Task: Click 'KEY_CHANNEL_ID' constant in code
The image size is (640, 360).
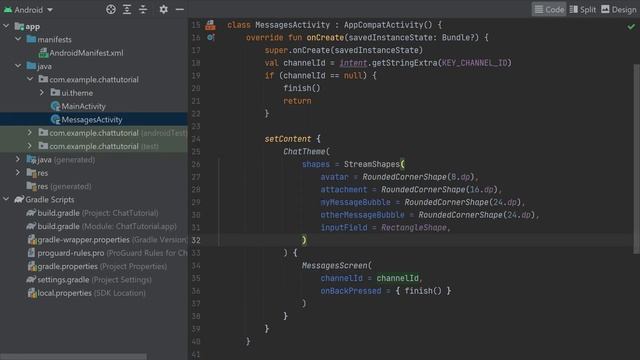Action: coord(474,63)
